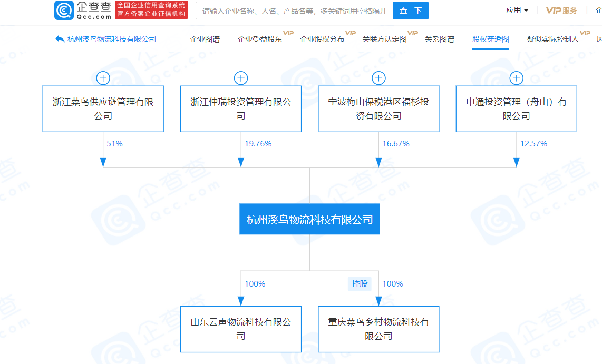Select the 浙江仲瑞投资管理有限公司 shareholder node
Image resolution: width=602 pixels, height=364 pixels.
coord(241,109)
